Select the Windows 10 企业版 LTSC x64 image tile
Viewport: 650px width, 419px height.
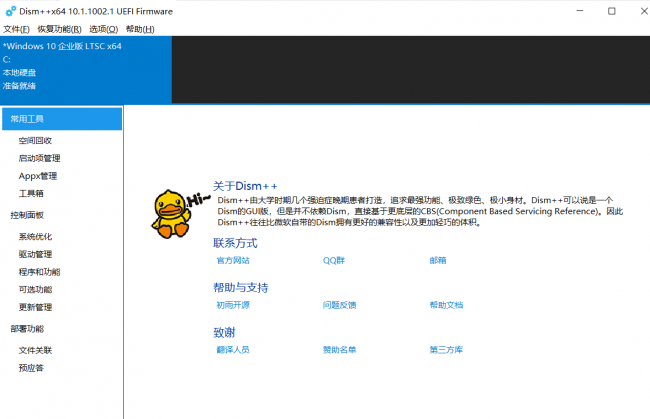[86, 70]
